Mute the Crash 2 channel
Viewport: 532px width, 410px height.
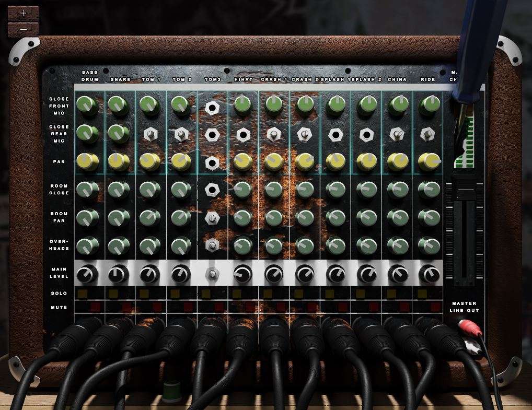click(312, 308)
